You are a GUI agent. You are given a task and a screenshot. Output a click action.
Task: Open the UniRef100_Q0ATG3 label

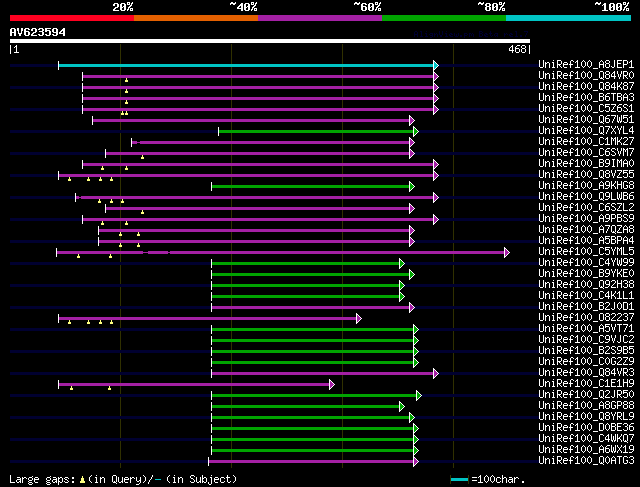tap(586, 461)
